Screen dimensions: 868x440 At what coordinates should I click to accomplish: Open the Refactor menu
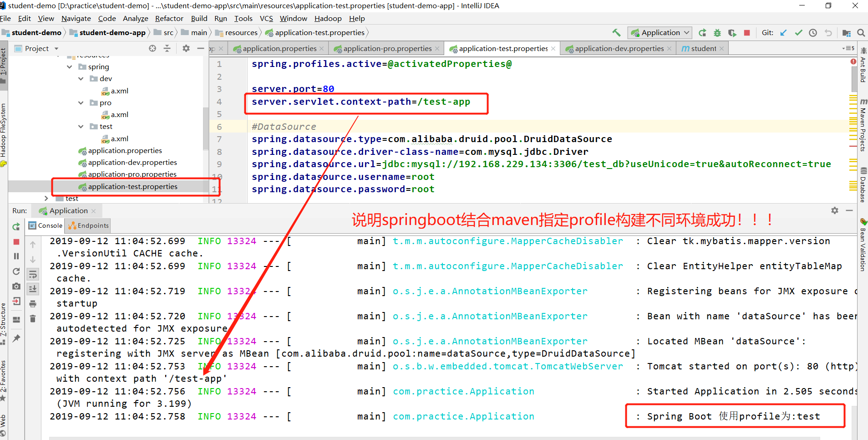pyautogui.click(x=169, y=19)
